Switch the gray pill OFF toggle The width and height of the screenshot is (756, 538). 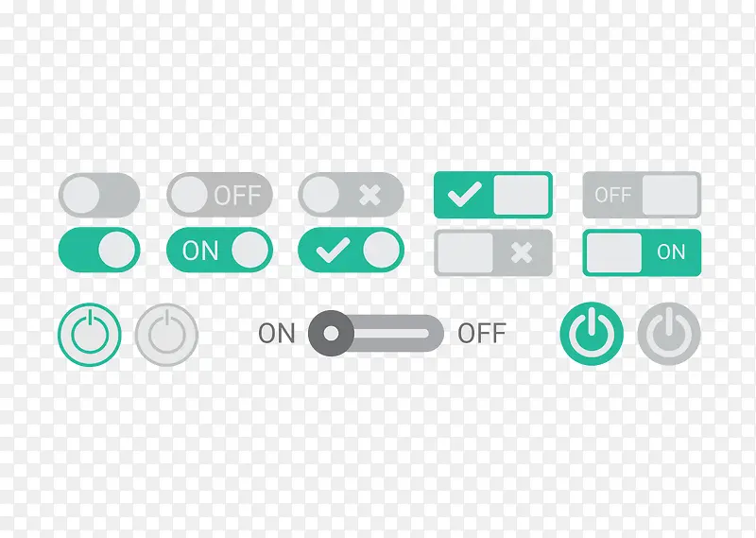pyautogui.click(x=220, y=195)
